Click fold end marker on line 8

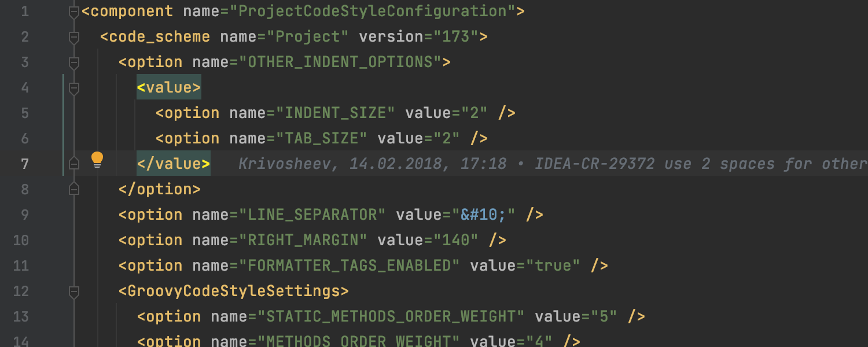click(x=73, y=189)
